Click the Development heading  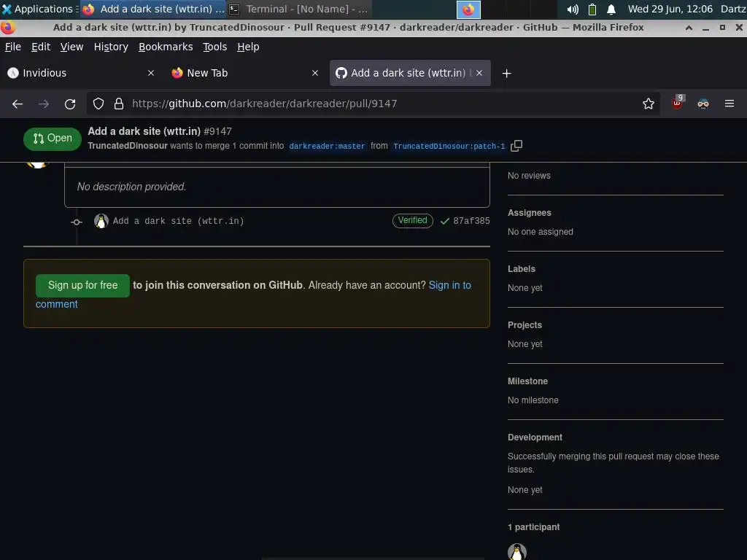point(535,437)
